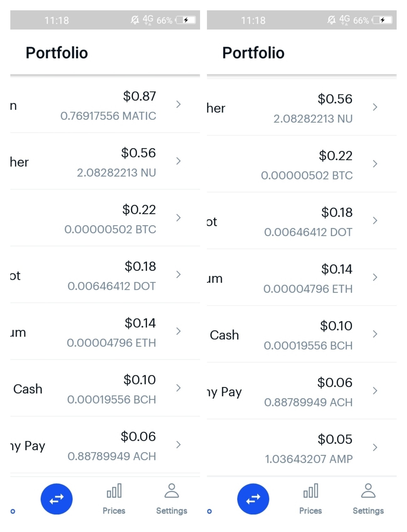Image resolution: width=407 pixels, height=532 pixels.
Task: Tap the right status bar muted-bell icon
Action: pyautogui.click(x=331, y=20)
